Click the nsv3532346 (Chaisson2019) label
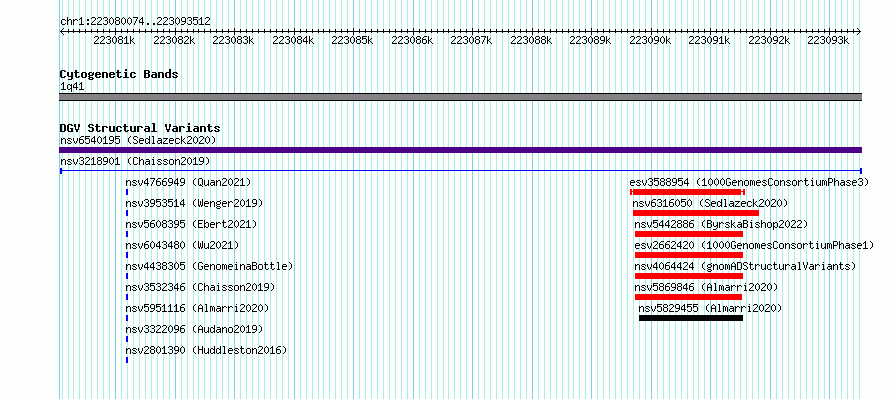 coord(200,287)
